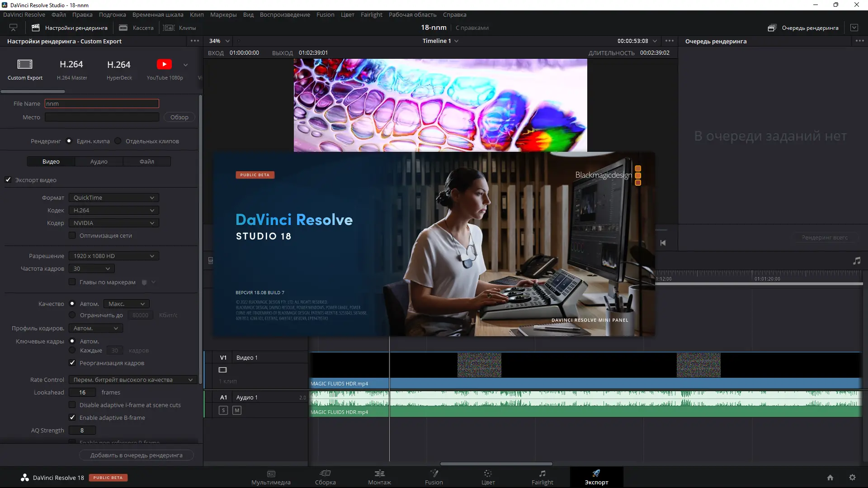Open the Кодек dropdown
The height and width of the screenshot is (488, 868).
pyautogui.click(x=113, y=210)
